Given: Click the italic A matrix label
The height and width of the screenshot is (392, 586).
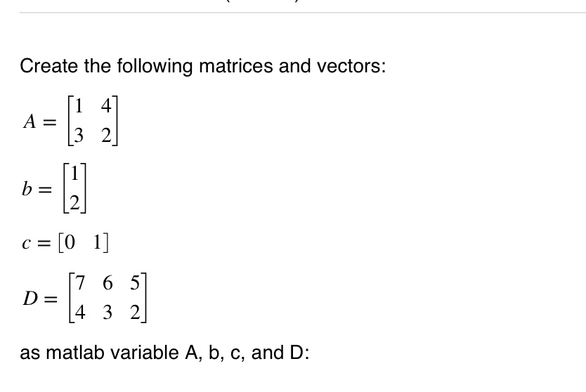Looking at the screenshot, I should (x=30, y=122).
